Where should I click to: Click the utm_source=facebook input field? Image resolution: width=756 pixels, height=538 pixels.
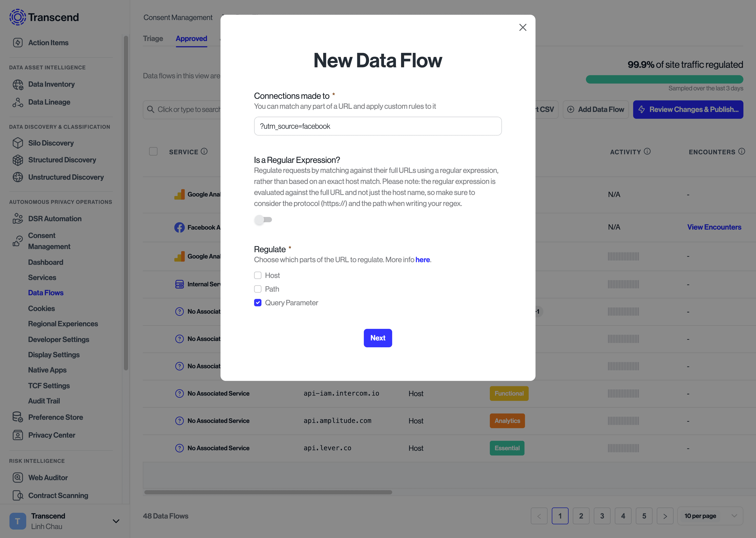[x=378, y=126]
